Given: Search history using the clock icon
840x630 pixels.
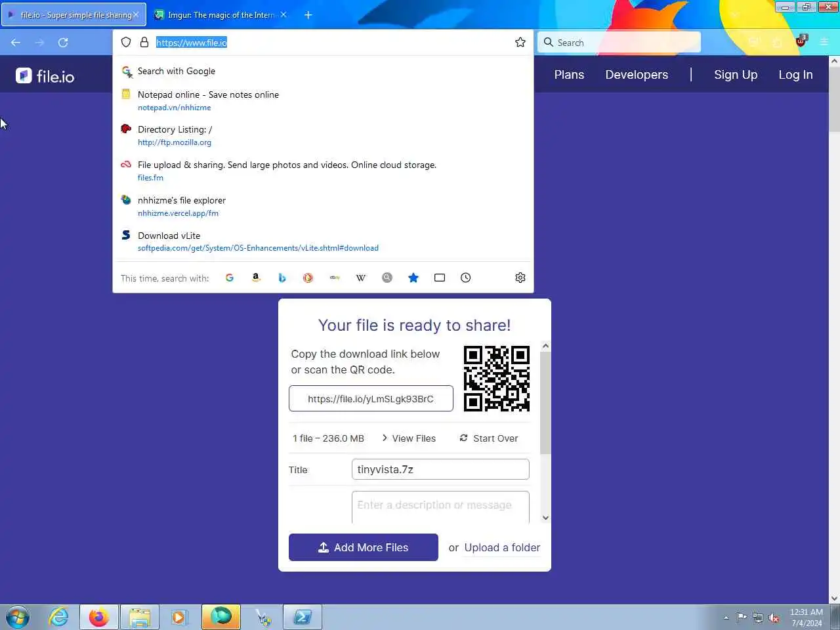Looking at the screenshot, I should coord(466,278).
